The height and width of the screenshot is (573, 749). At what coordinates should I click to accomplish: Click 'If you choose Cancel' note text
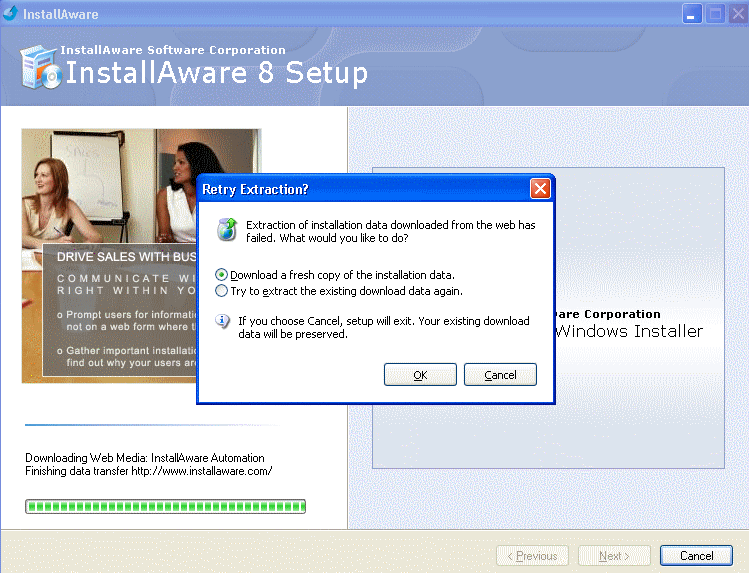(x=384, y=327)
